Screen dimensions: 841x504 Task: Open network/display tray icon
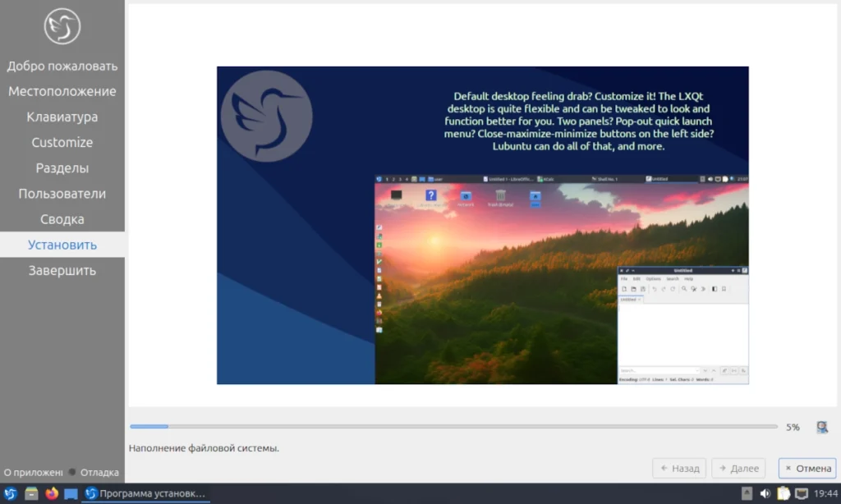tap(802, 493)
